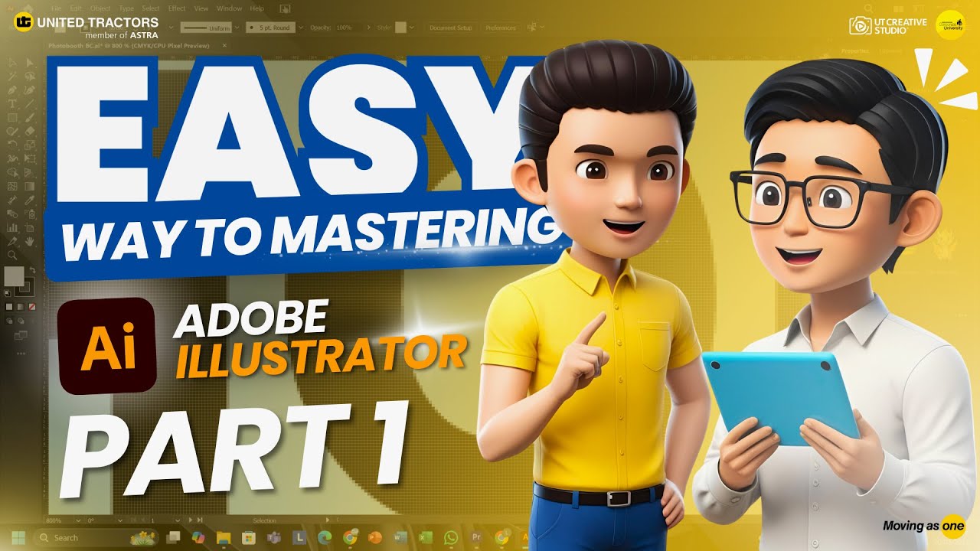Select the Mesh tool
The image size is (980, 551).
pyautogui.click(x=12, y=186)
